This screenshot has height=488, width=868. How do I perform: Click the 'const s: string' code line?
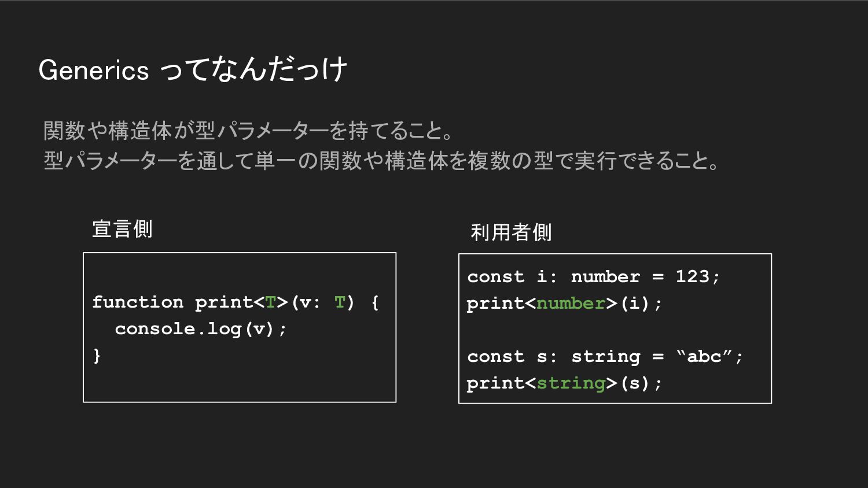point(605,356)
